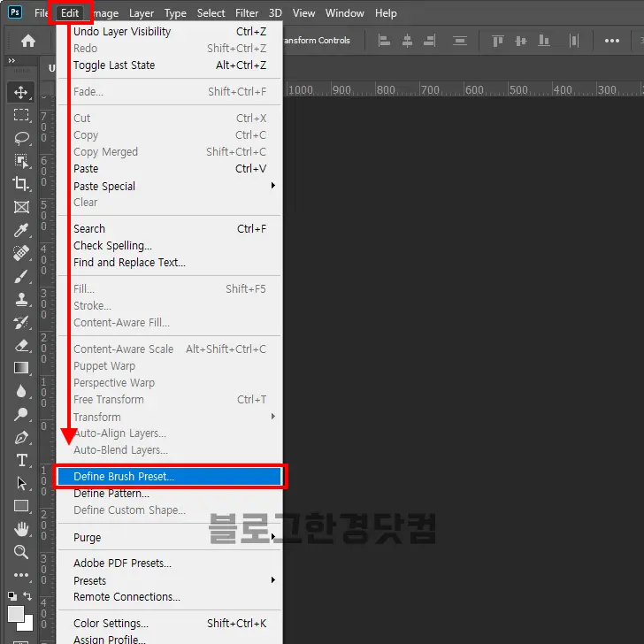Select the History Brush tool
Screen dimensions: 644x644
coord(21,322)
